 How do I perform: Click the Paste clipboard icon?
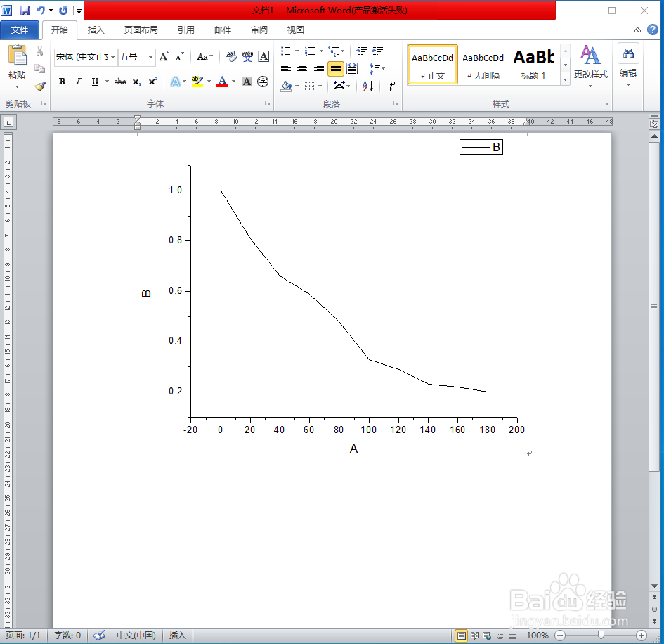pyautogui.click(x=17, y=55)
